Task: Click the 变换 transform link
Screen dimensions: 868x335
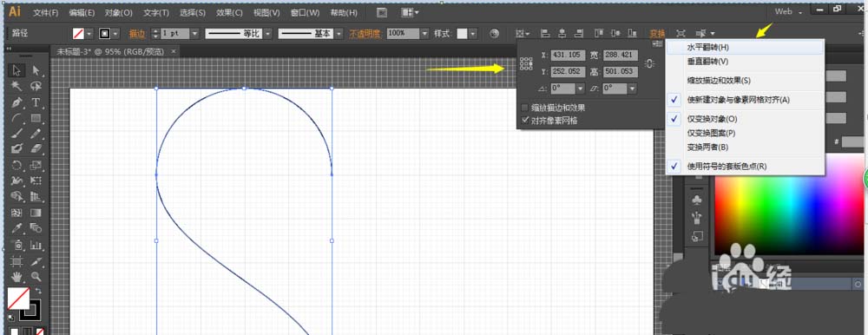Action: 657,34
